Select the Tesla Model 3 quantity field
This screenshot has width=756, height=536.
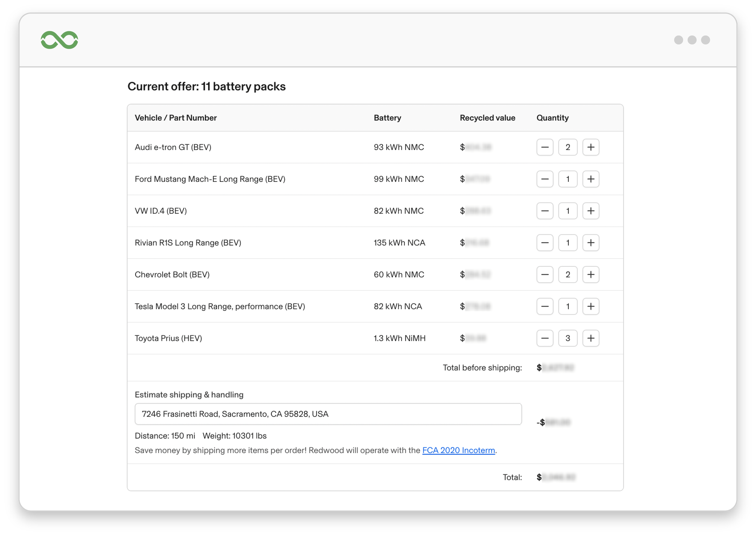tap(567, 306)
